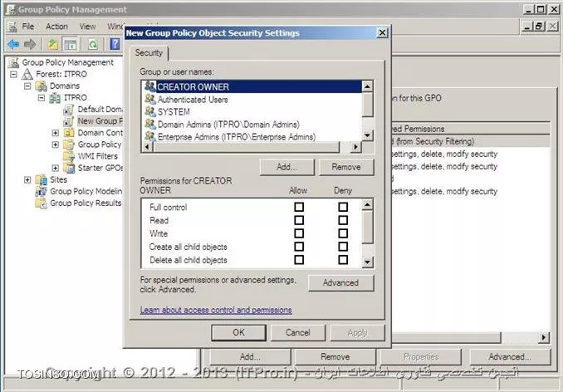Select the Group Policy Results icon
The width and height of the screenshot is (563, 392).
click(42, 203)
